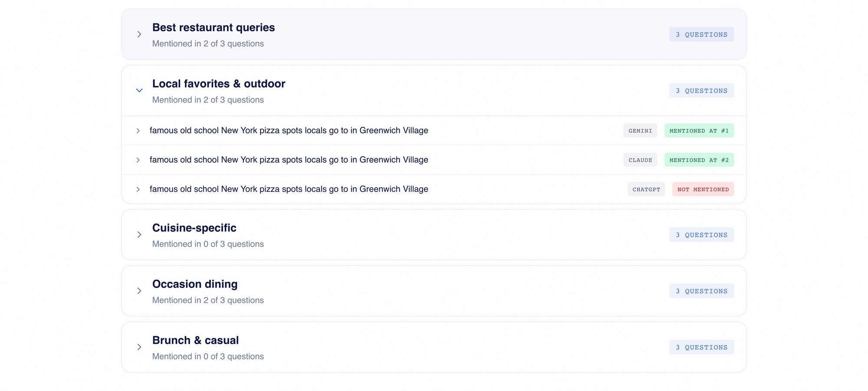This screenshot has width=868, height=391.
Task: Click the pizza question text in Gemini row
Action: [x=289, y=131]
